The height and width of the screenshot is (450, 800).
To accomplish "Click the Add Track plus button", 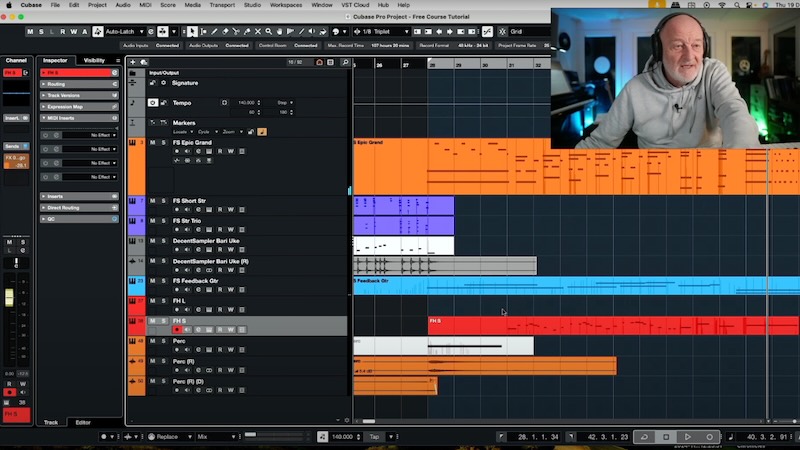I will (x=133, y=62).
